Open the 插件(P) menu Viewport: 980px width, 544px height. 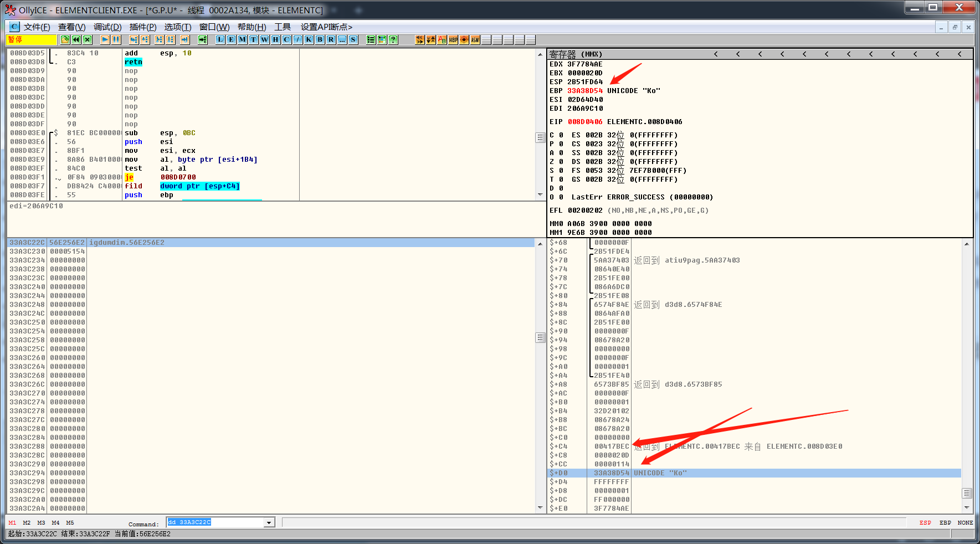pos(143,27)
